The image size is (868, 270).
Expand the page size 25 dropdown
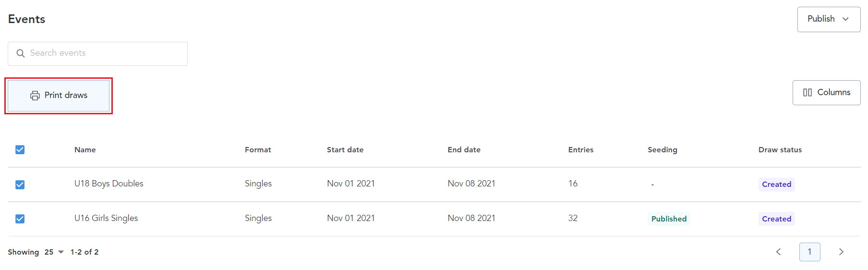pos(54,252)
